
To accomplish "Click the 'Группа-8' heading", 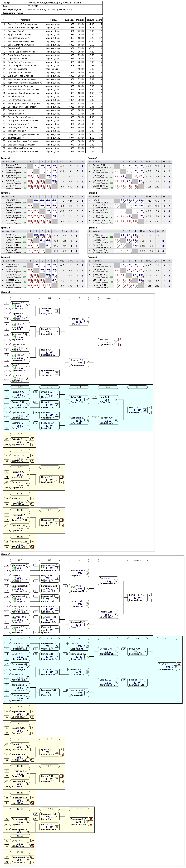I will tap(92, 257).
